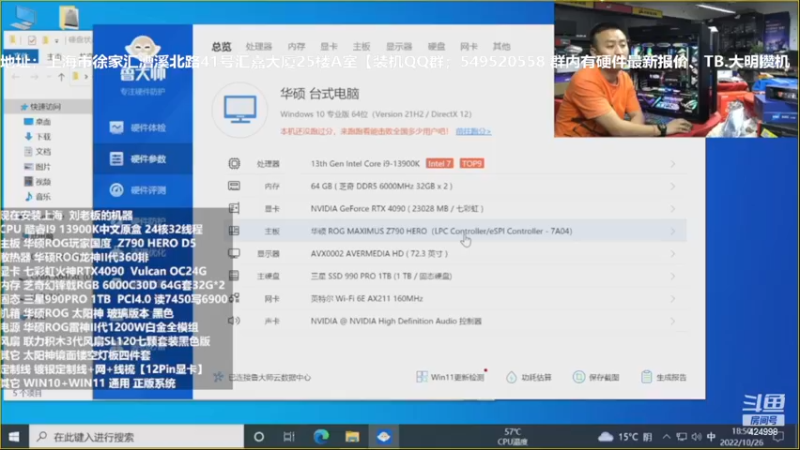Screen dimensions: 800x450
Task: Click the 显示器 monitor icon in list
Action: coord(234,253)
